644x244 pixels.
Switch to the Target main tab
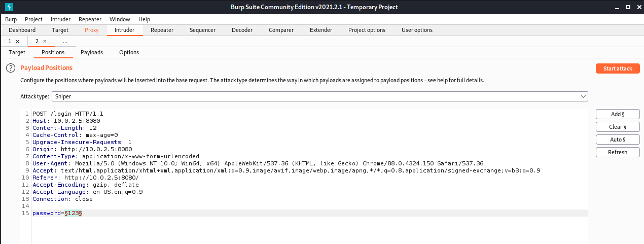click(60, 30)
